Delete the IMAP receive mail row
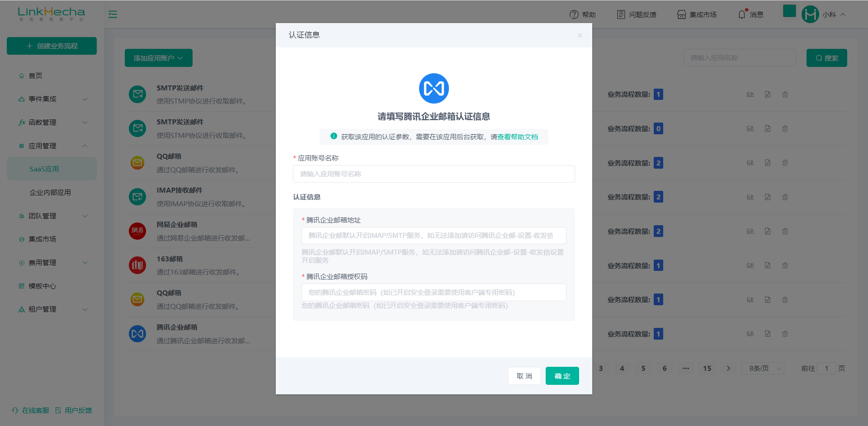This screenshot has height=426, width=868. (785, 197)
